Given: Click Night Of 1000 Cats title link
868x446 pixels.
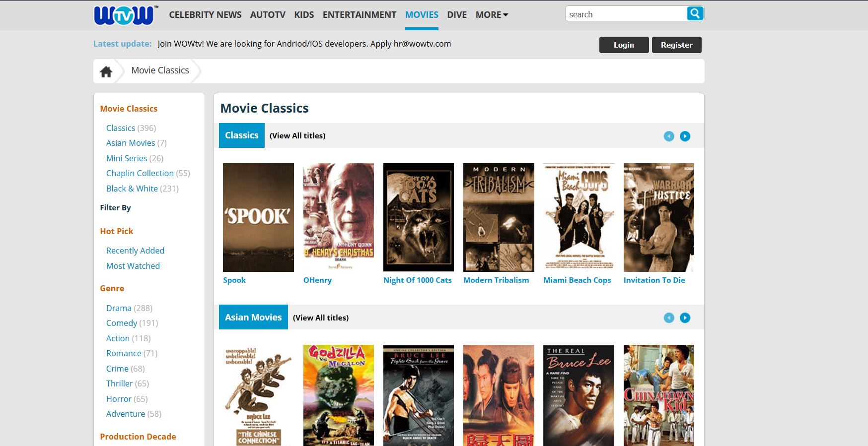Looking at the screenshot, I should tap(418, 280).
